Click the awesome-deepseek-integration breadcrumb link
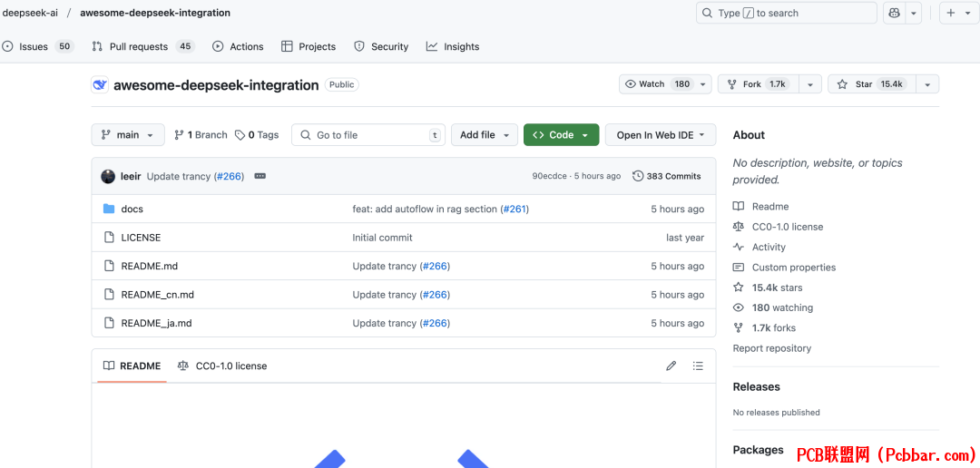This screenshot has height=468, width=980. point(155,13)
